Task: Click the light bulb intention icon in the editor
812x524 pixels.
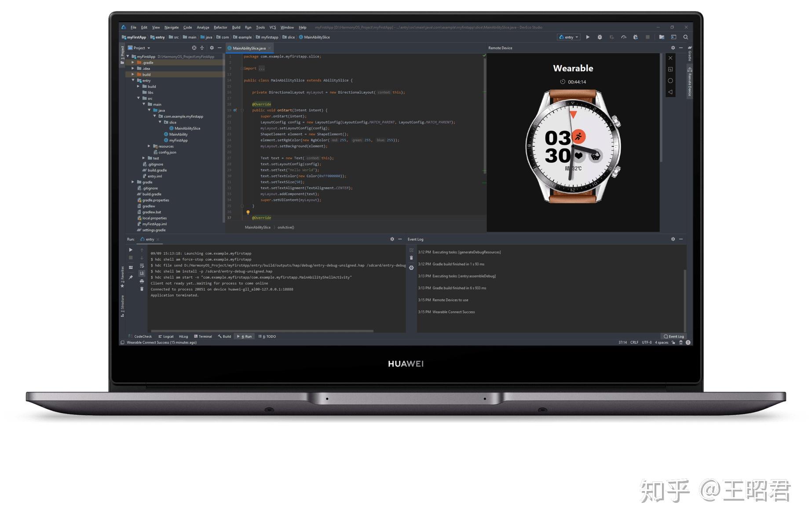Action: [248, 212]
